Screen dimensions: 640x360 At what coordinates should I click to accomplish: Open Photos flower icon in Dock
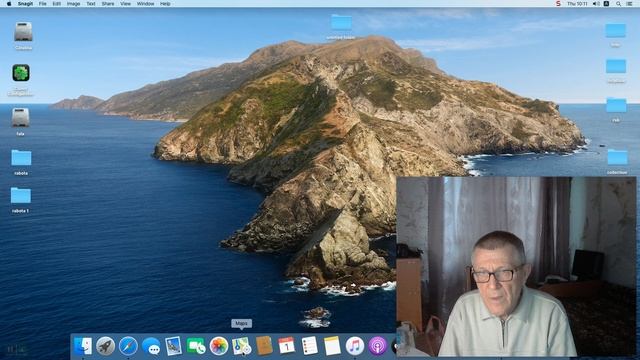219,346
